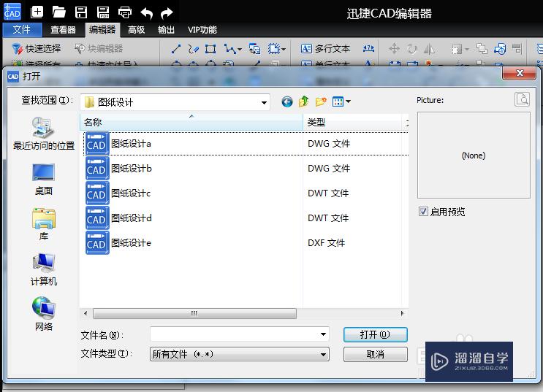Open the 文件名 dropdown arrow

click(323, 334)
